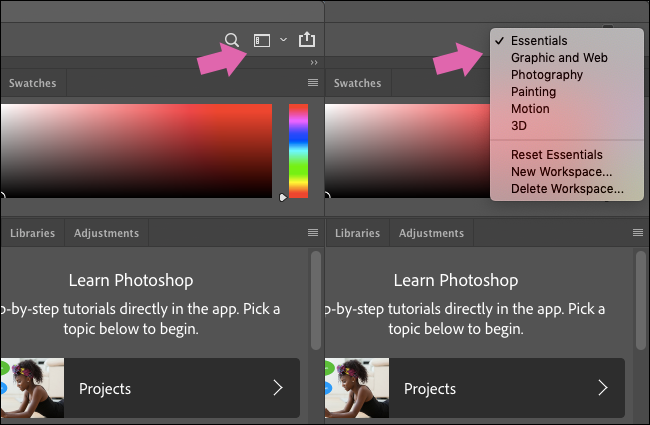Open the New Workspace... dialog
Image resolution: width=650 pixels, height=425 pixels.
point(561,172)
